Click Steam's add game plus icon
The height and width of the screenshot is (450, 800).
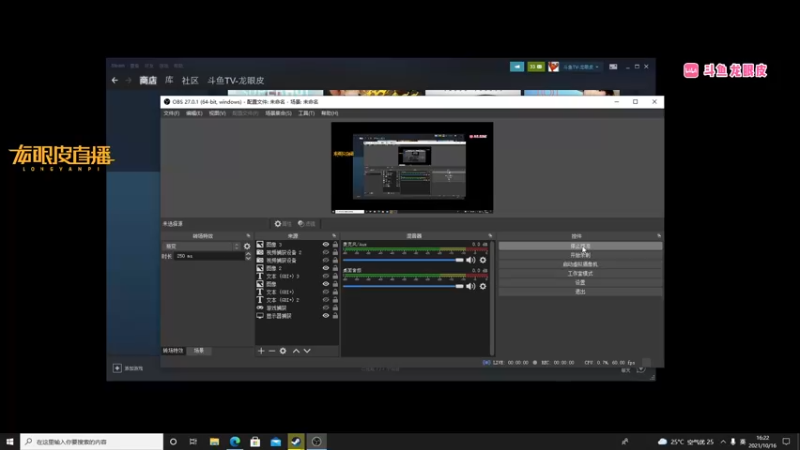(x=117, y=368)
